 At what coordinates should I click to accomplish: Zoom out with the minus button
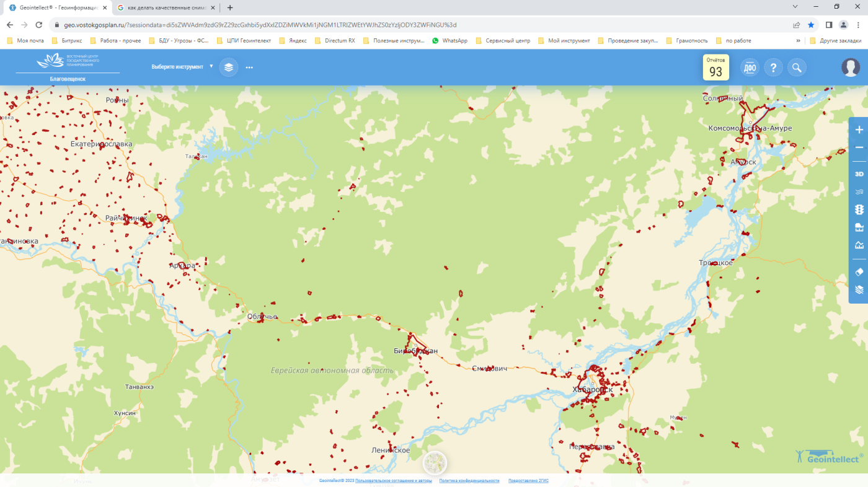[x=859, y=147]
